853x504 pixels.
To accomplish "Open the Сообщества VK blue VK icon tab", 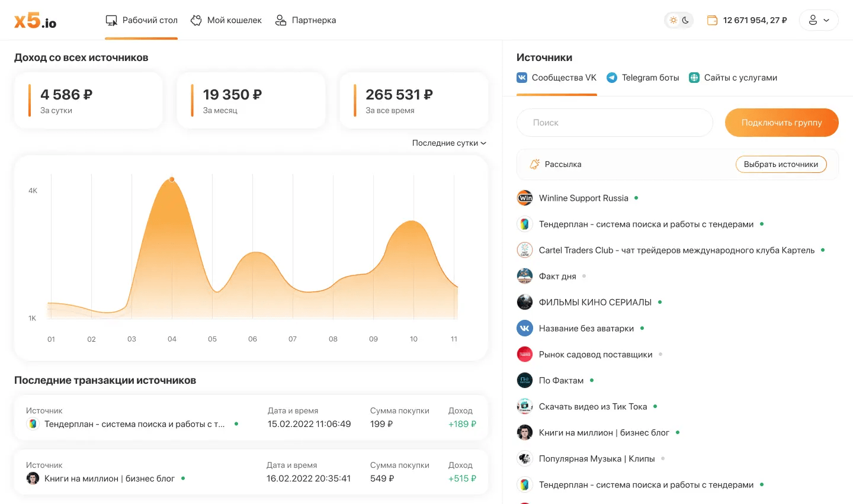I will tap(521, 77).
